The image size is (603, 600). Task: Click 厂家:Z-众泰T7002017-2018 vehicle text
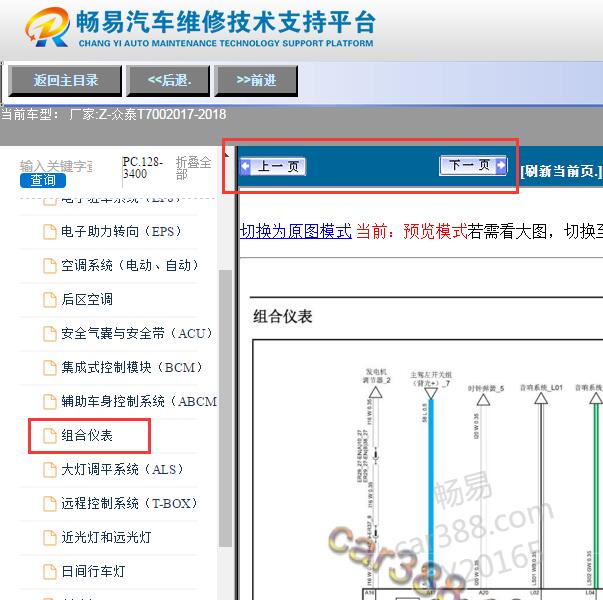point(147,114)
